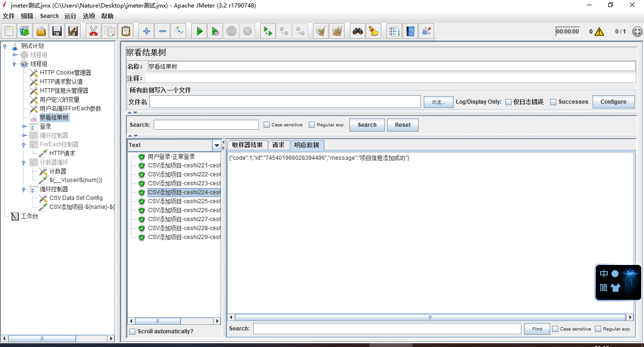Save the test plan with floppy disk icon

(57, 32)
